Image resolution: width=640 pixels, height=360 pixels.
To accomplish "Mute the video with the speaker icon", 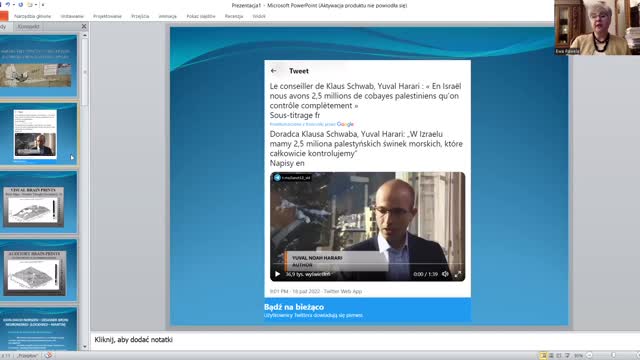I will pos(445,274).
